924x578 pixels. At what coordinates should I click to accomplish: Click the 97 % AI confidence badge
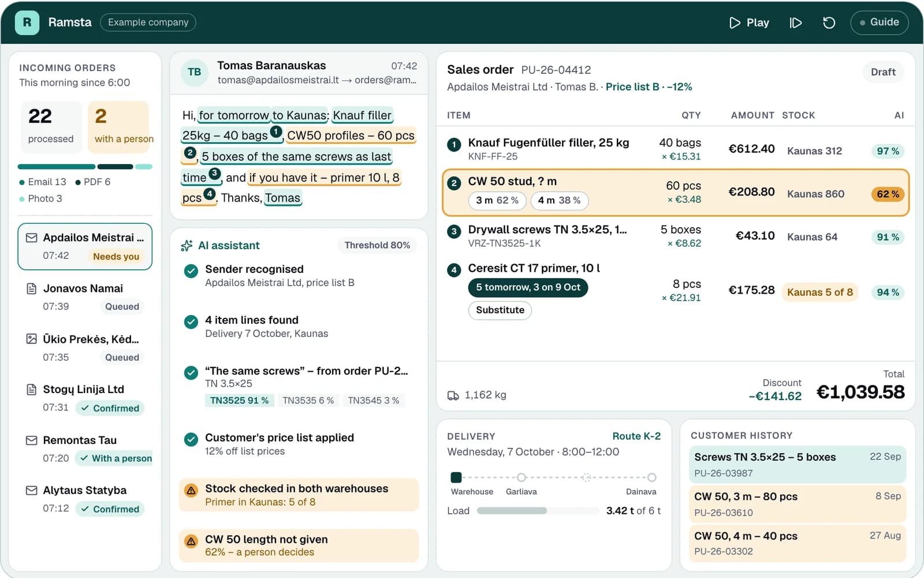click(888, 151)
